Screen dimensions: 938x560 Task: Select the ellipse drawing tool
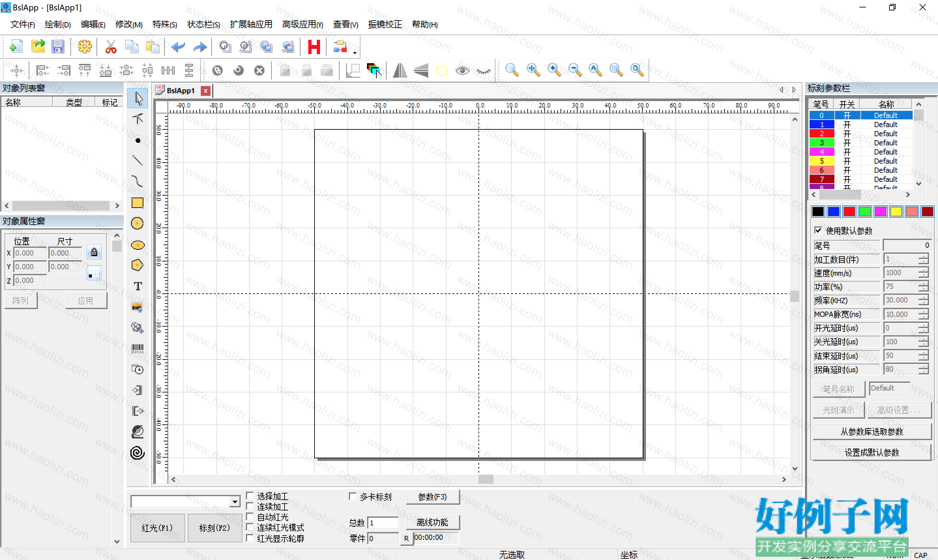click(x=138, y=245)
